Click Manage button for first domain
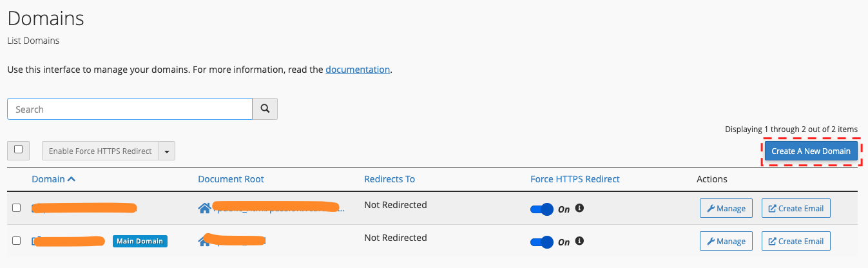868x268 pixels. click(x=726, y=208)
